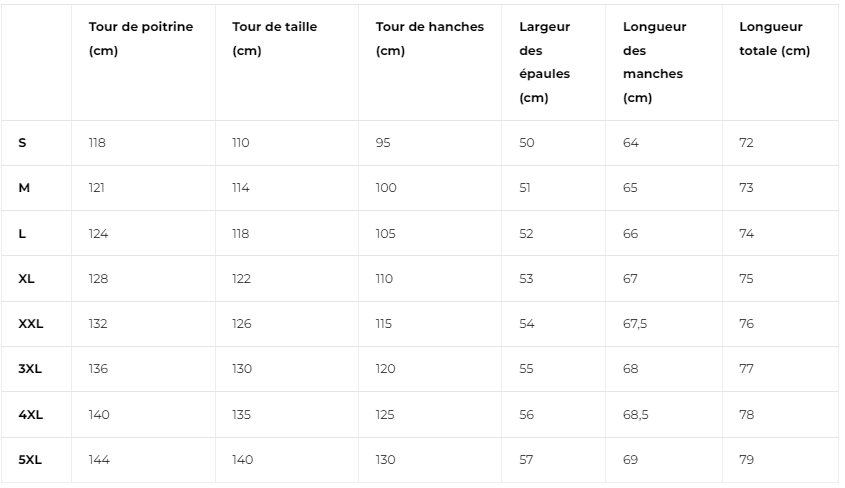The height and width of the screenshot is (488, 845).
Task: Click the L size row label
Action: pos(22,234)
